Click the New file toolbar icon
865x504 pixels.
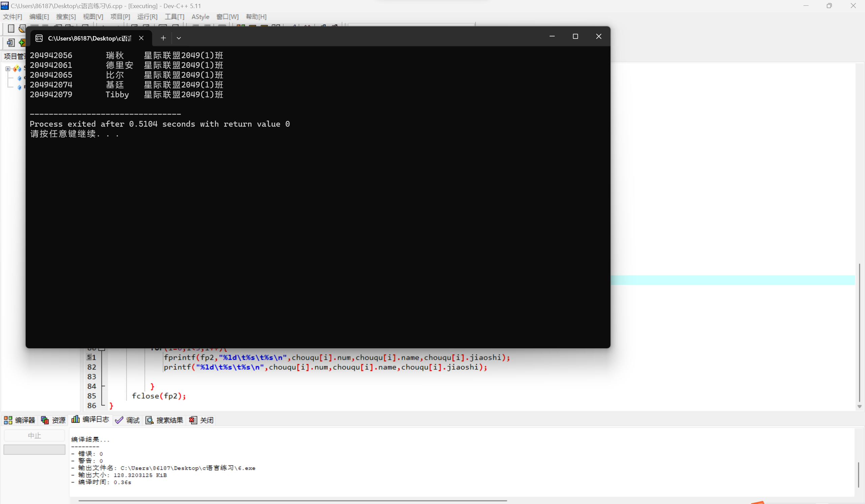click(x=10, y=29)
